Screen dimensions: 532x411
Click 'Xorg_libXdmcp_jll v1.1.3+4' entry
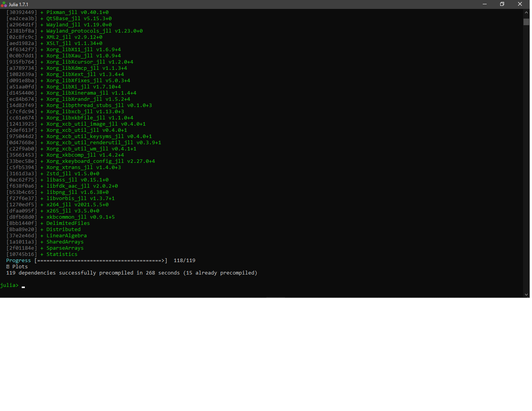point(87,68)
